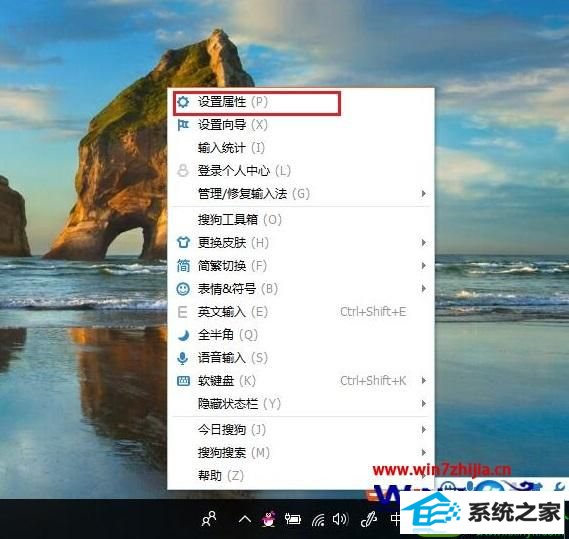Screen dimensions: 569x539
Task: Expand 表情&符号 submenu arrow
Action: click(x=423, y=289)
